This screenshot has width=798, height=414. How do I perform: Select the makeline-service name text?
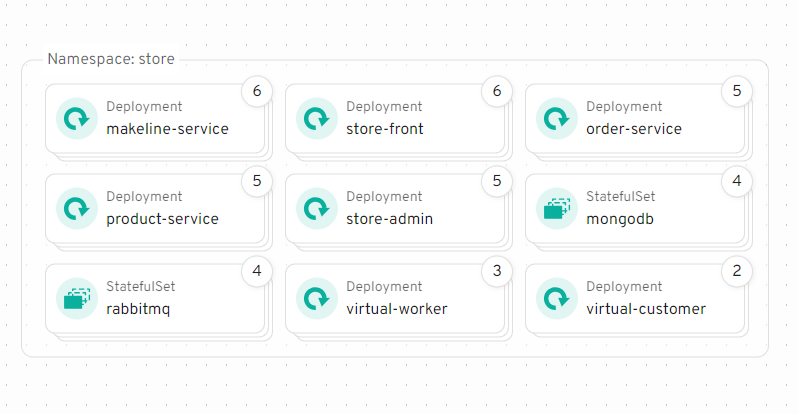tap(167, 129)
